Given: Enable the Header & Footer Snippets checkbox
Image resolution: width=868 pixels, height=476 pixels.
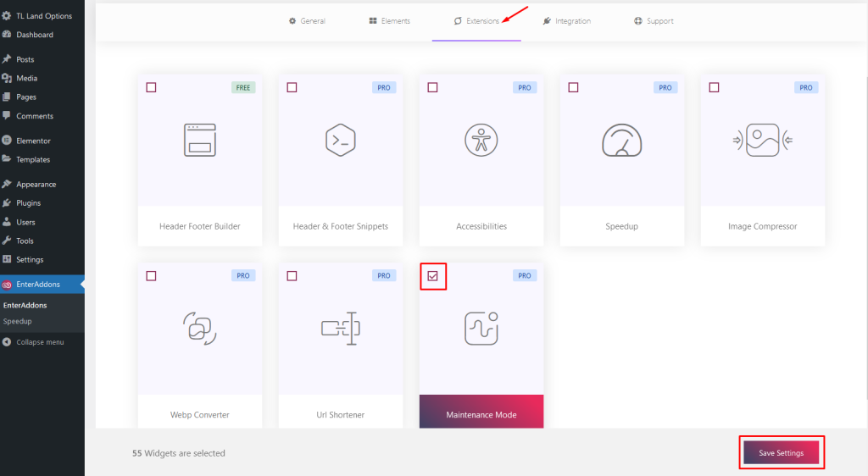Looking at the screenshot, I should coord(292,87).
